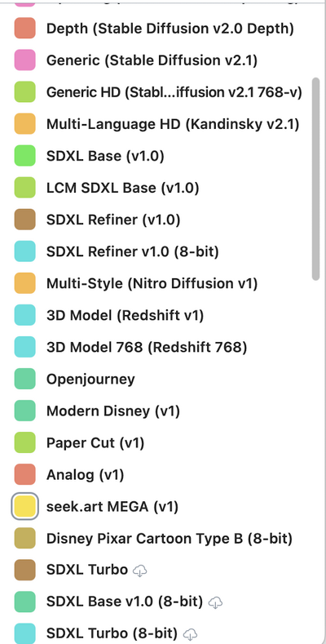Click cloud icon next to SDXL Turbo (8-bit)
Screen dimensions: 326x644
[x=190, y=633]
